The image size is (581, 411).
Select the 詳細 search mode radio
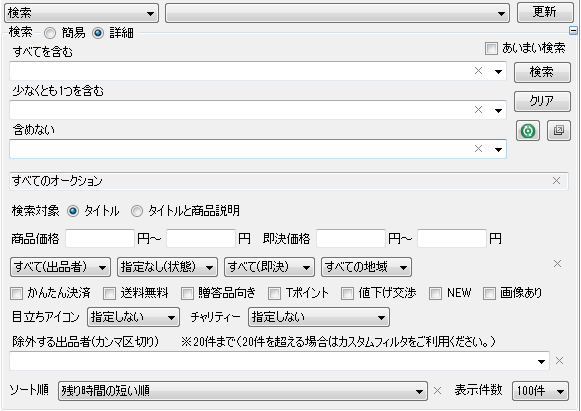coord(98,33)
